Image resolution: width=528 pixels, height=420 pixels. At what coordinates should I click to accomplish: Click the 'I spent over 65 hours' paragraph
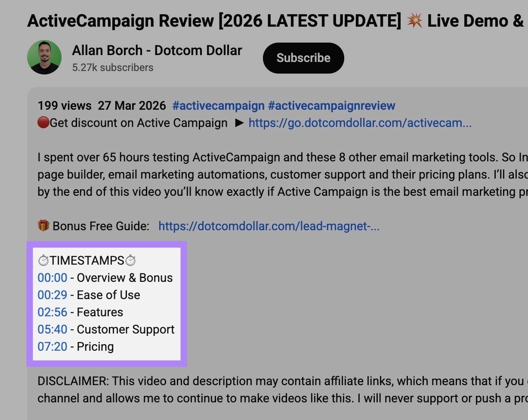click(x=283, y=174)
